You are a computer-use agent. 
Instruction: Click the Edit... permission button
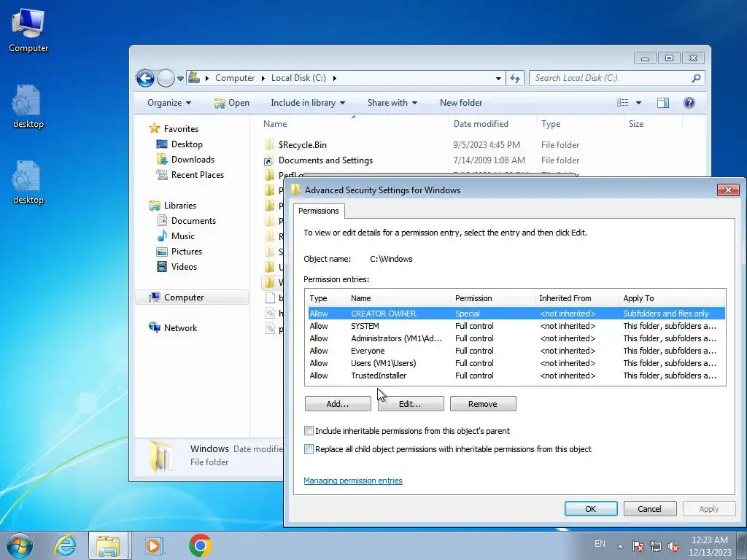coord(410,404)
